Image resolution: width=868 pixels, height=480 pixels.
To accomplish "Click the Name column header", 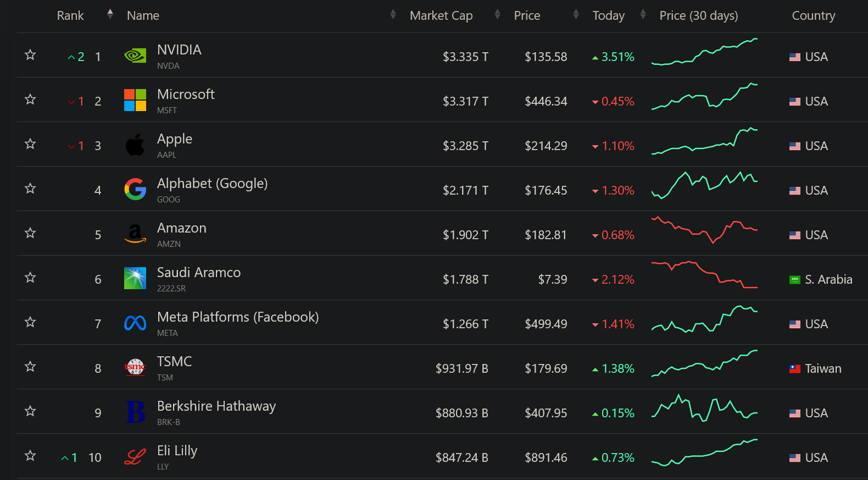I will point(143,15).
